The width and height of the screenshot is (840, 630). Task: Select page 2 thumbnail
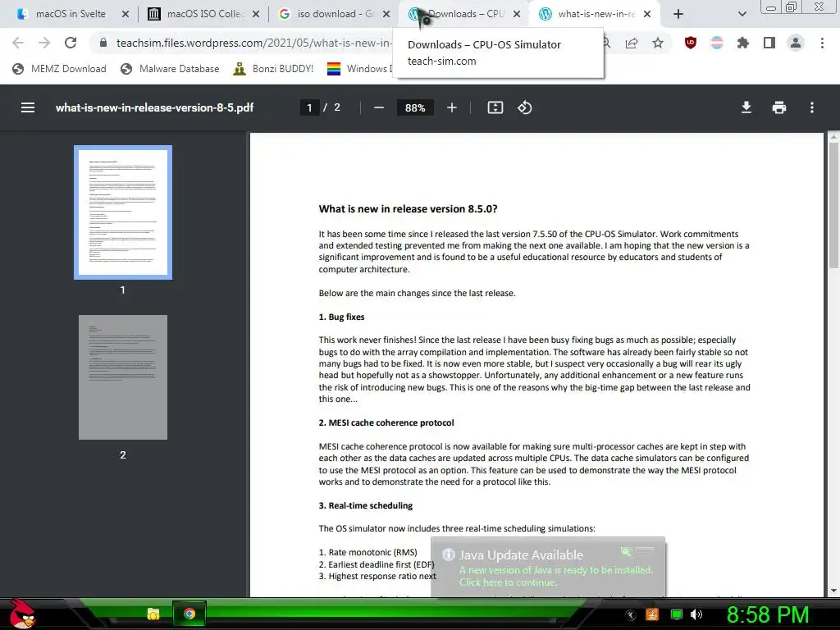tap(123, 377)
